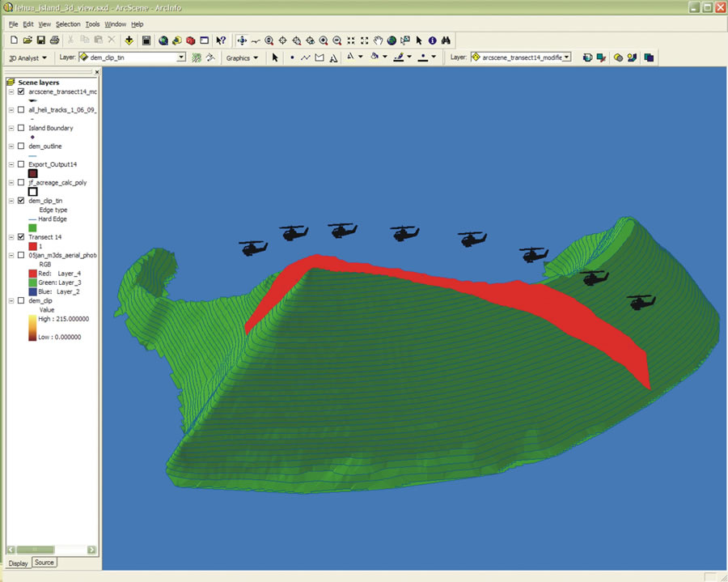Create a new scene document
Image resolution: width=728 pixels, height=582 pixels.
pyautogui.click(x=14, y=40)
